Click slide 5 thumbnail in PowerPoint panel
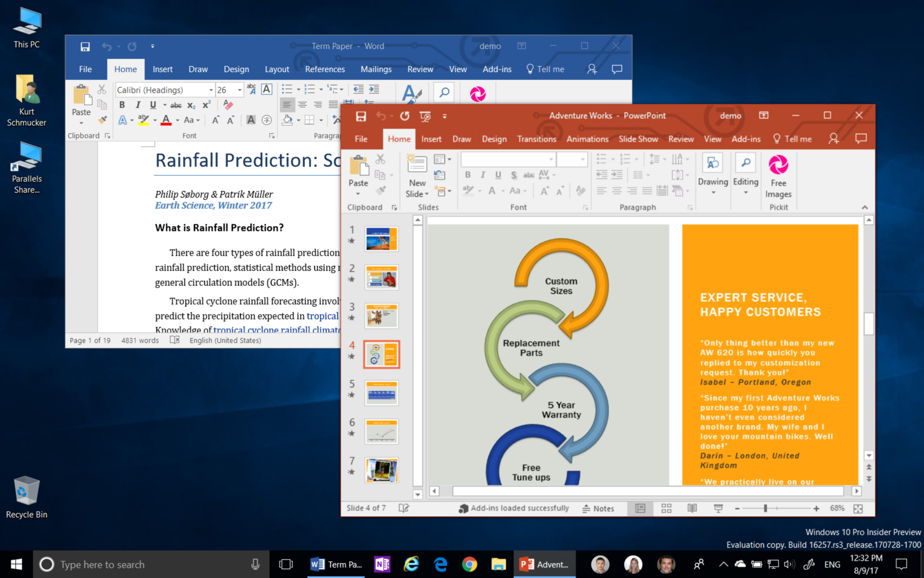This screenshot has width=924, height=578. tap(381, 392)
